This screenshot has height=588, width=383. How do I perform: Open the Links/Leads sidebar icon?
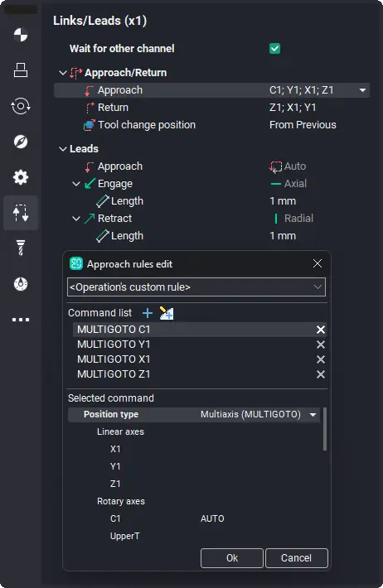coord(21,213)
